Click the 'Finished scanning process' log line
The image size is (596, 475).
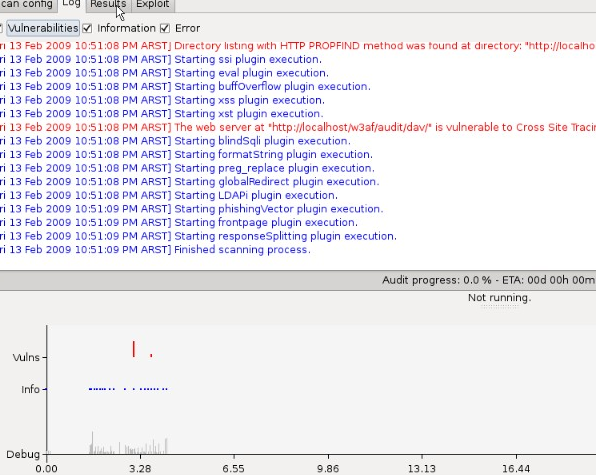[155, 250]
